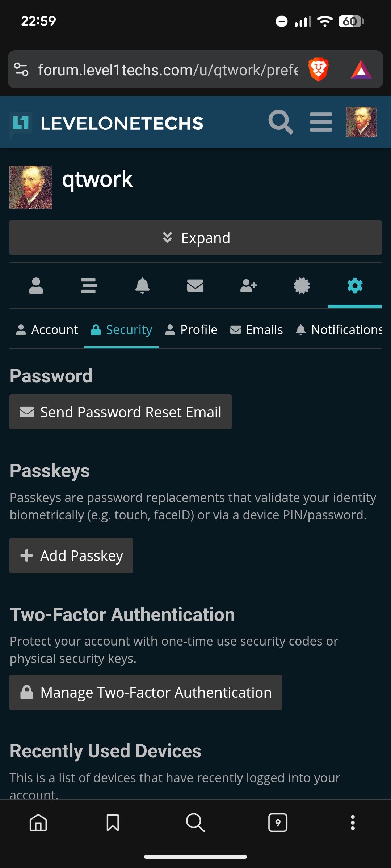Screen dimensions: 391x868
Task: Open the activity list icon tab
Action: pos(89,286)
